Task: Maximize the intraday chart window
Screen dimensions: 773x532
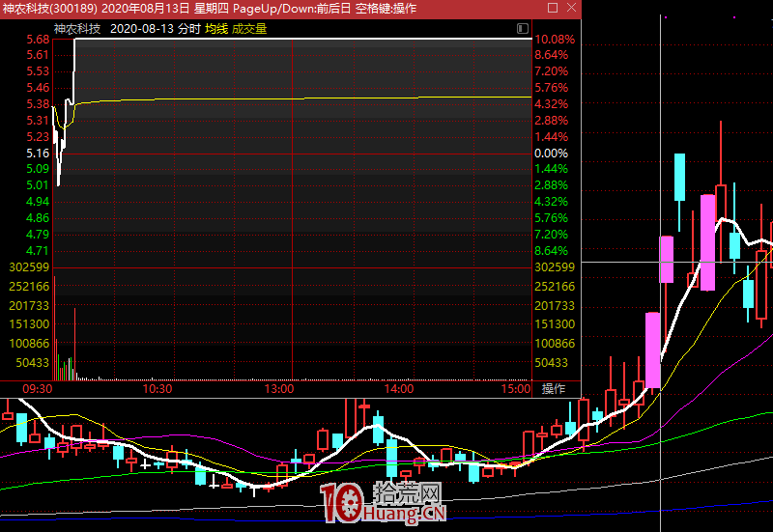Action: tap(553, 8)
